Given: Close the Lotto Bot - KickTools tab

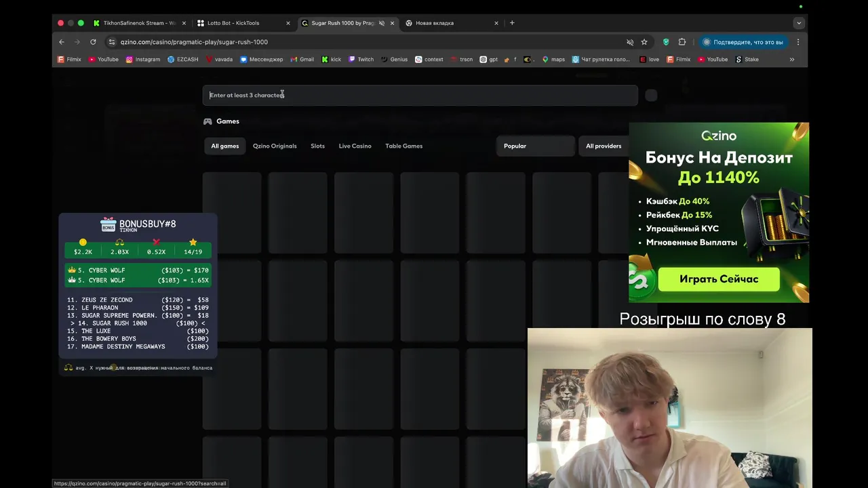Looking at the screenshot, I should tap(288, 23).
